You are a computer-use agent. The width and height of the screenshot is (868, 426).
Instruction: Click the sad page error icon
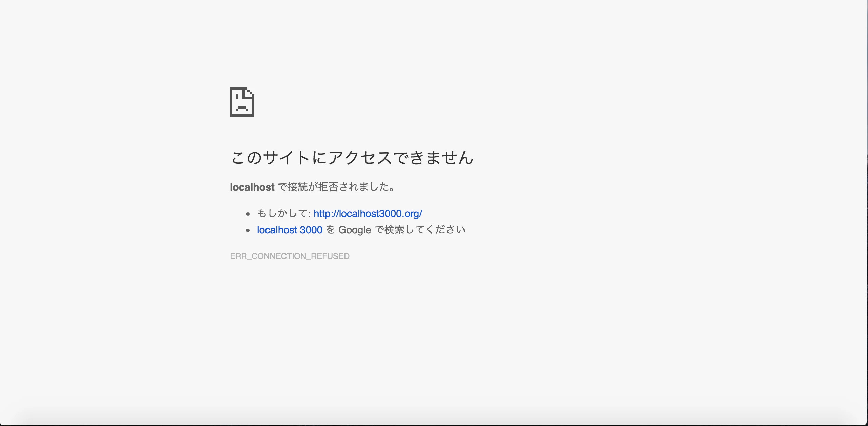coord(242,102)
